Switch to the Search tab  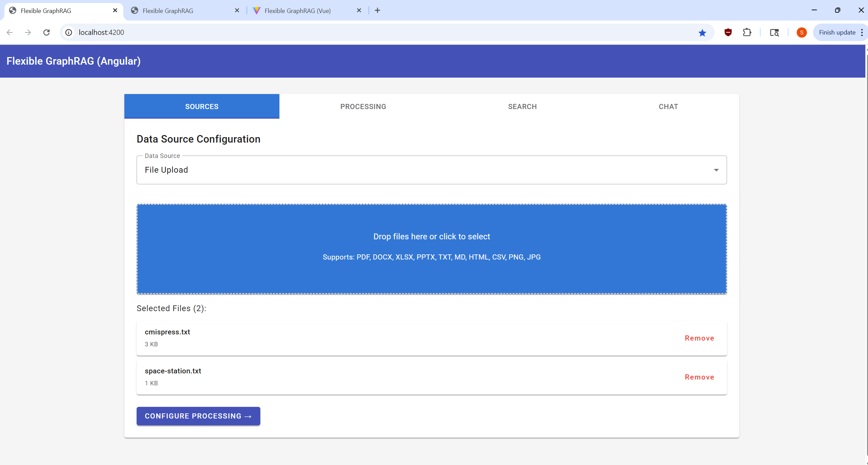[x=522, y=107]
